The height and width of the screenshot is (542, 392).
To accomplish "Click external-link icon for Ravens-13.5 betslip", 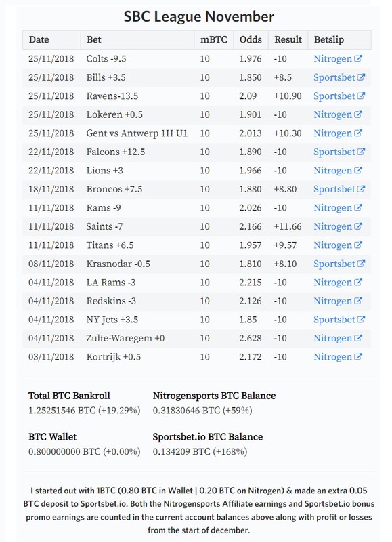I will point(361,96).
